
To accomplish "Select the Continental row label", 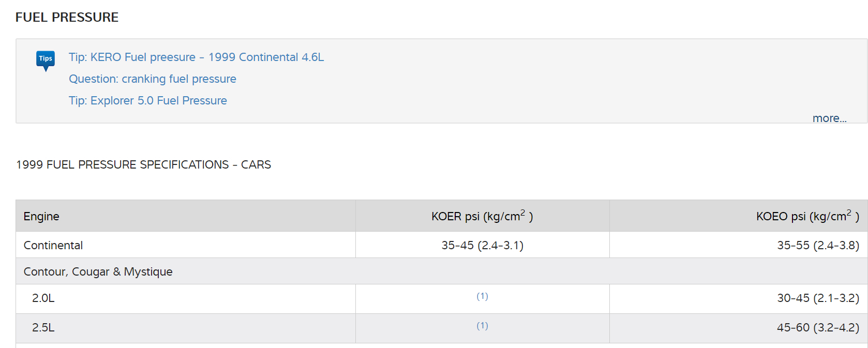I will tap(53, 245).
